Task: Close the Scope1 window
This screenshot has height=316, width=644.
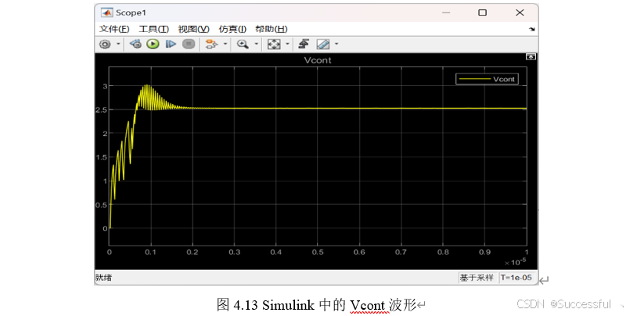Action: tap(520, 13)
